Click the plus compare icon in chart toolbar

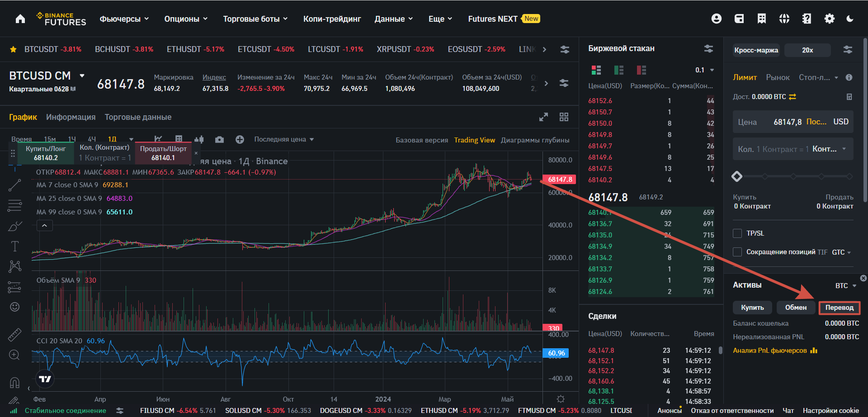[x=240, y=139]
